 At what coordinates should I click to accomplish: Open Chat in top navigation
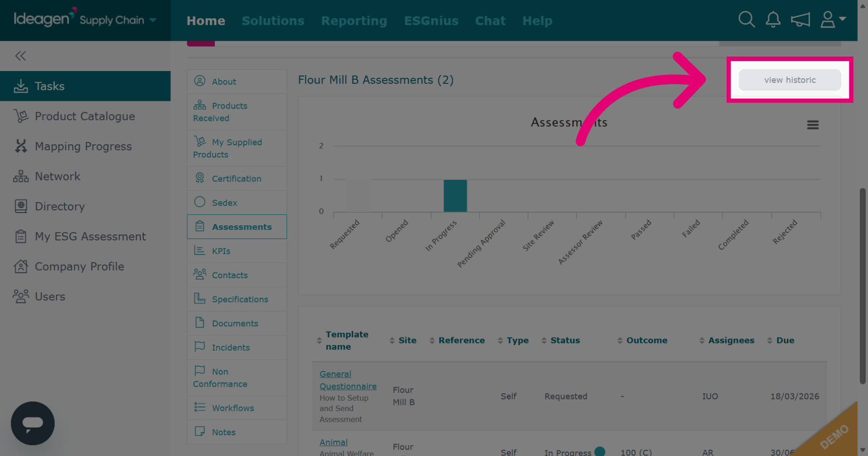pyautogui.click(x=490, y=21)
